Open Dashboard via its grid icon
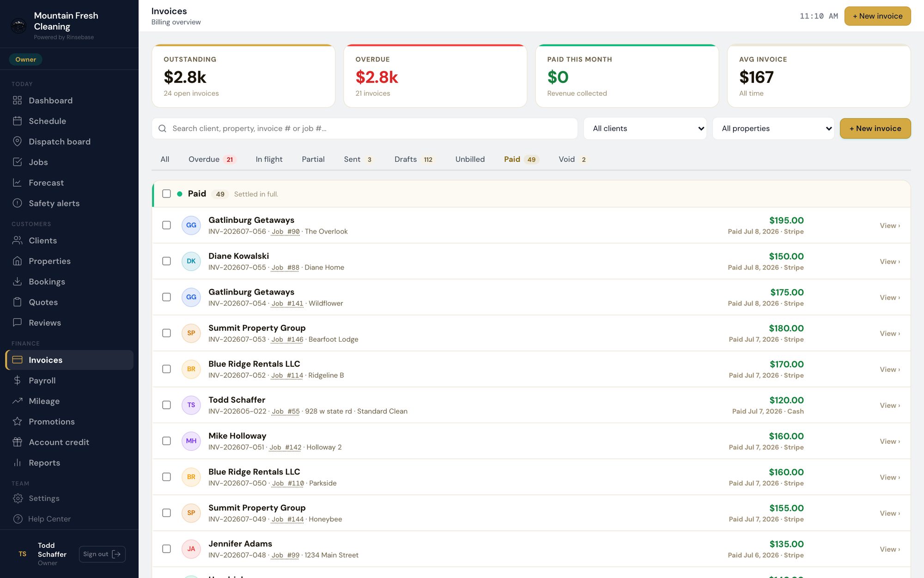The width and height of the screenshot is (924, 578). [17, 100]
